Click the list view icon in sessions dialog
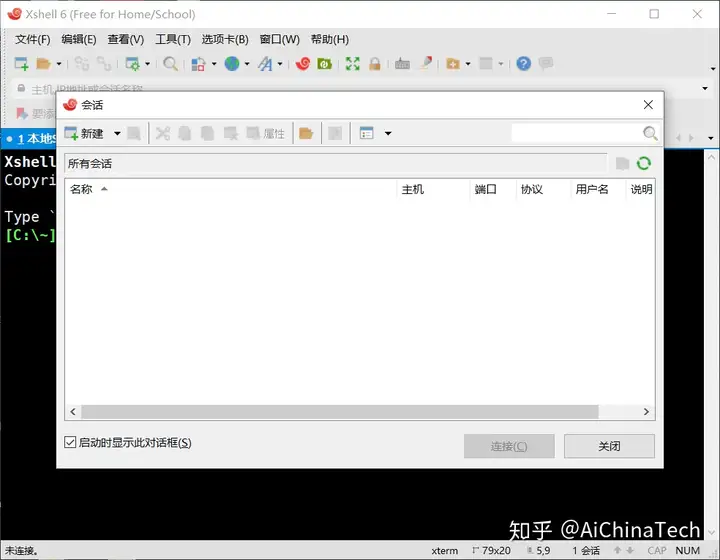Image resolution: width=720 pixels, height=560 pixels. click(366, 134)
